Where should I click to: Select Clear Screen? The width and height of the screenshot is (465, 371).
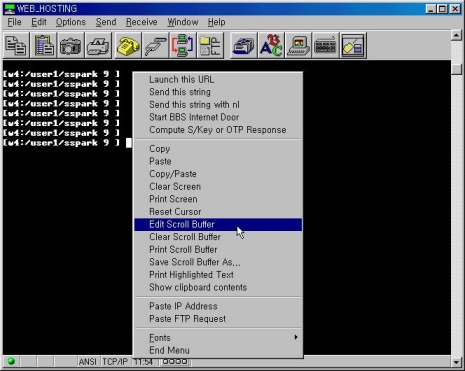tap(218, 187)
